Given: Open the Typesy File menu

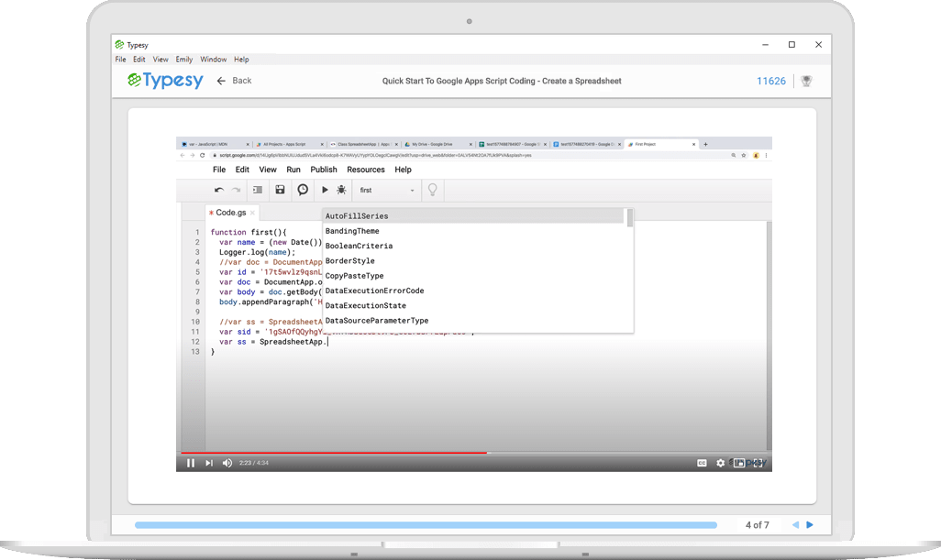Looking at the screenshot, I should point(121,60).
